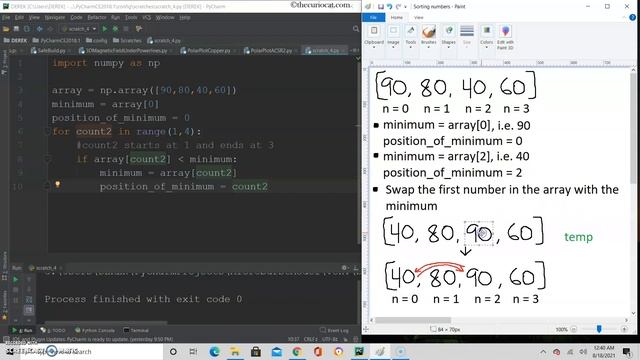Open the Navigate menu in PyCharm
The width and height of the screenshot is (640, 360).
55,18
